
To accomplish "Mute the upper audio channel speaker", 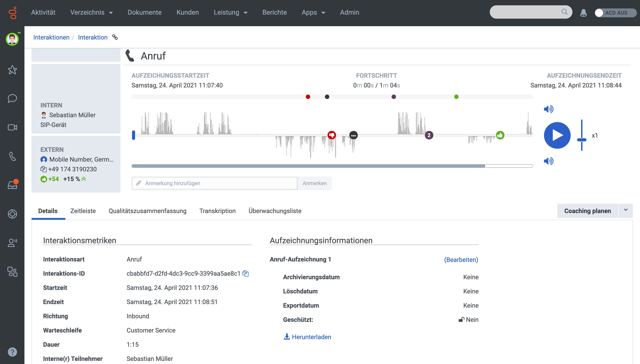I will coord(548,109).
